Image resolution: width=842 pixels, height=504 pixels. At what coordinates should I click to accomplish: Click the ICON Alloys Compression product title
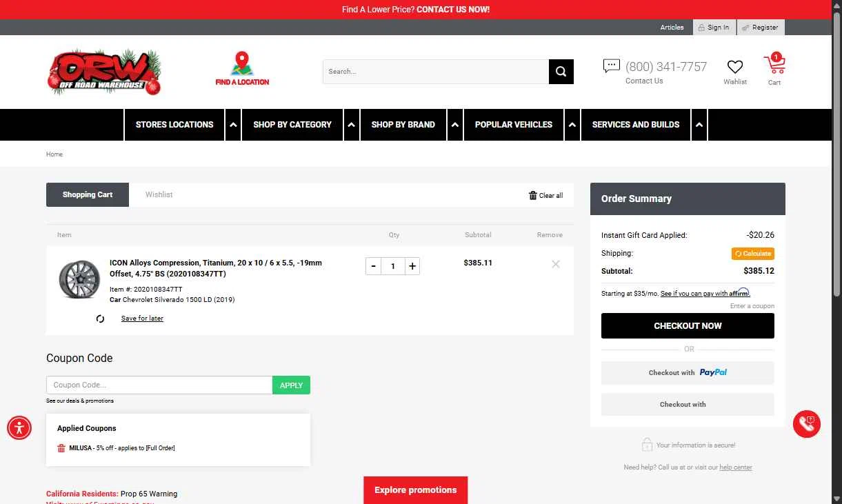pyautogui.click(x=216, y=268)
